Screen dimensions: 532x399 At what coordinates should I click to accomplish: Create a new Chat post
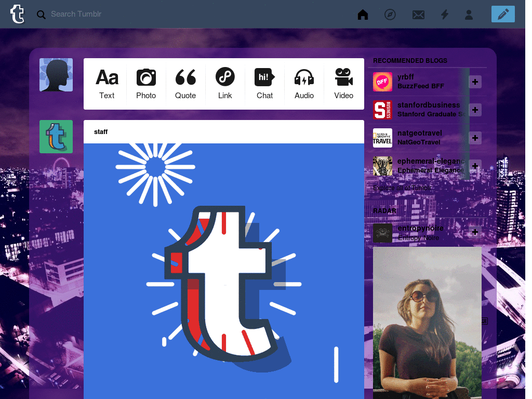(x=264, y=84)
